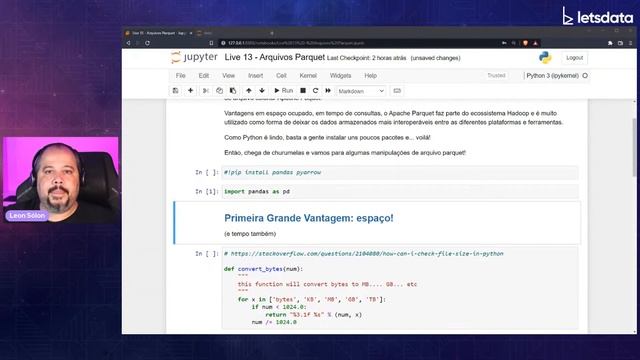Move selected cell up arrow
The height and width of the screenshot is (360, 640).
249,91
